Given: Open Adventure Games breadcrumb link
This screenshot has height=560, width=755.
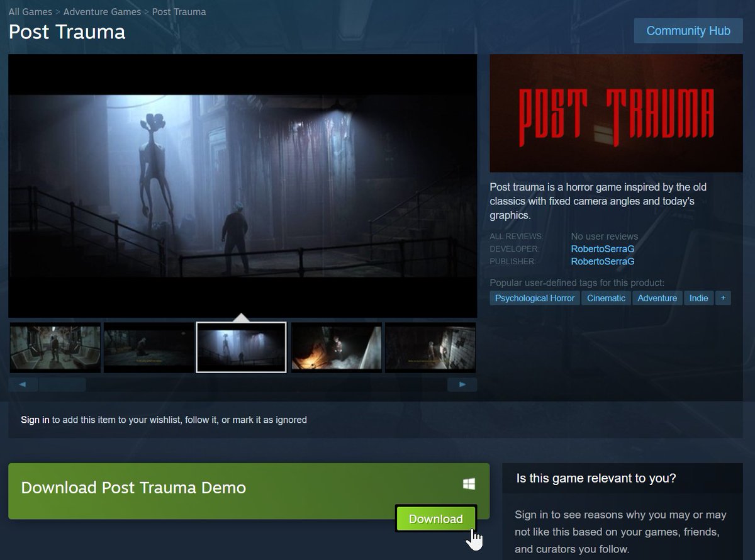Looking at the screenshot, I should (x=102, y=12).
